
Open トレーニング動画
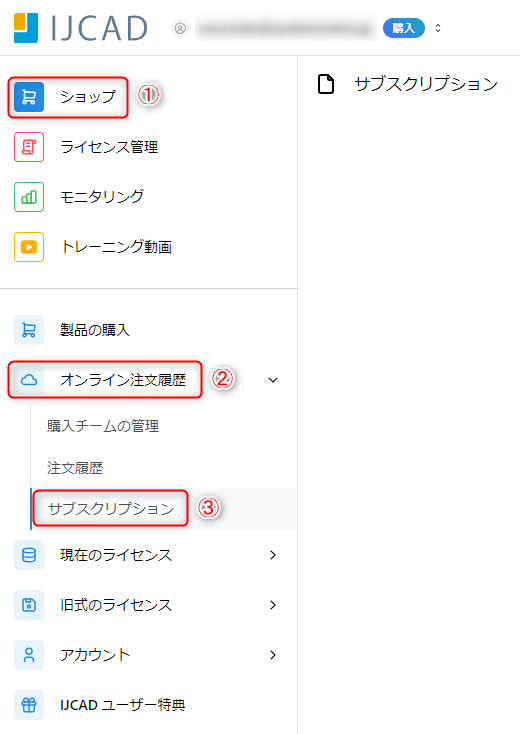click(x=116, y=247)
